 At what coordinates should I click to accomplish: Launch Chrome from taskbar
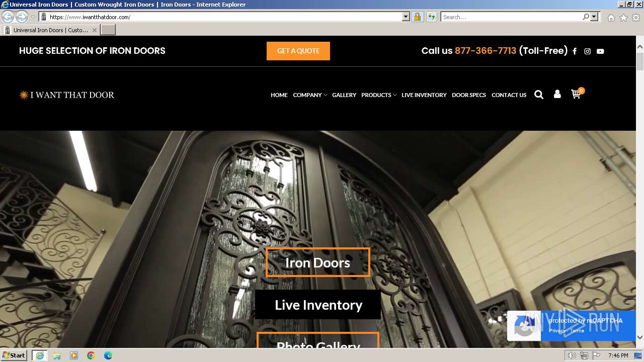tap(91, 355)
